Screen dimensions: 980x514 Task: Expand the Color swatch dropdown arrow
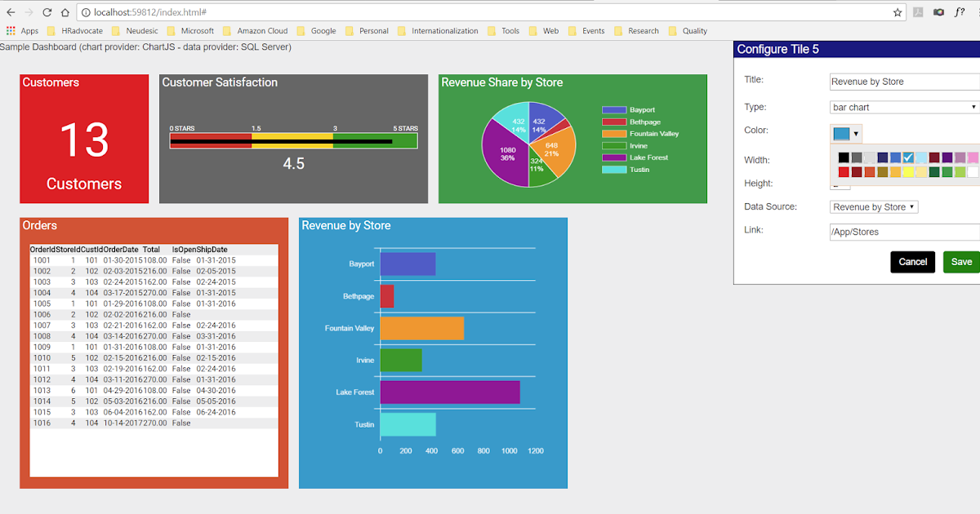(x=856, y=132)
